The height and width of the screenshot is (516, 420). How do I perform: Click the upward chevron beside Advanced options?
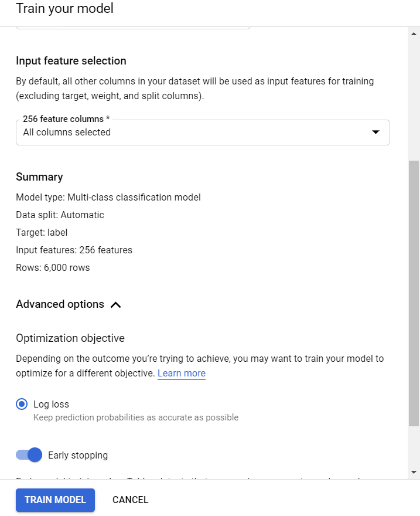116,304
